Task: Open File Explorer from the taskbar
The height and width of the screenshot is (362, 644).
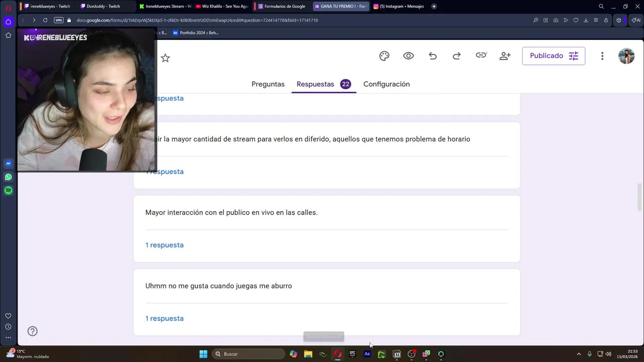Action: coord(308,354)
